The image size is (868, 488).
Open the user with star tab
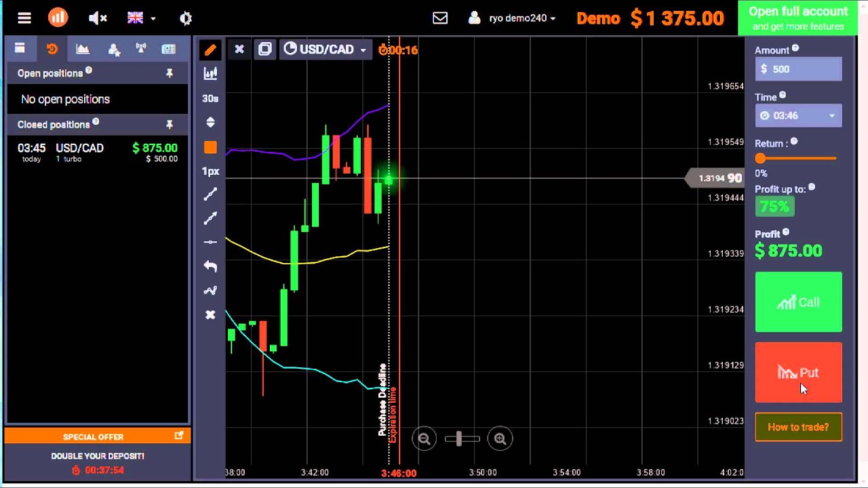113,49
